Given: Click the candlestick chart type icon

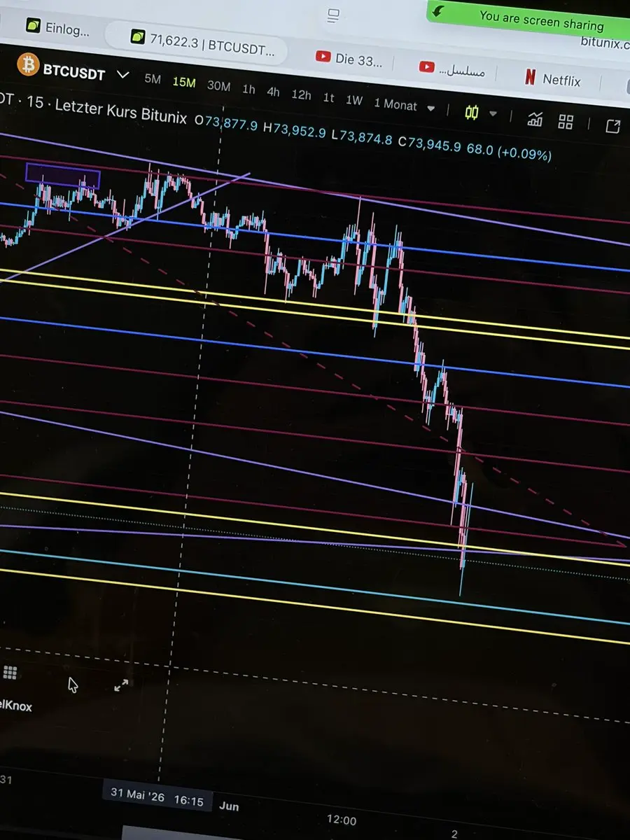Looking at the screenshot, I should tap(472, 112).
